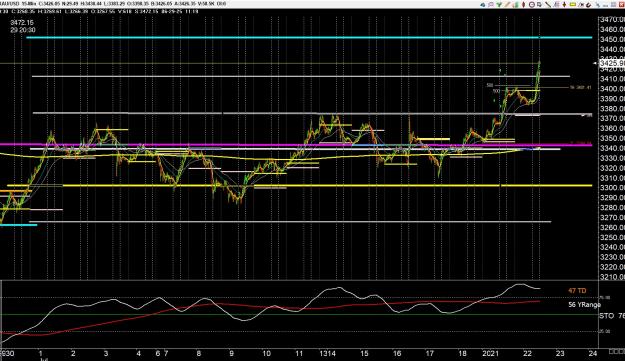Image resolution: width=625 pixels, height=361 pixels.
Task: Click the XAUUSD symbol title text
Action: click(10, 4)
